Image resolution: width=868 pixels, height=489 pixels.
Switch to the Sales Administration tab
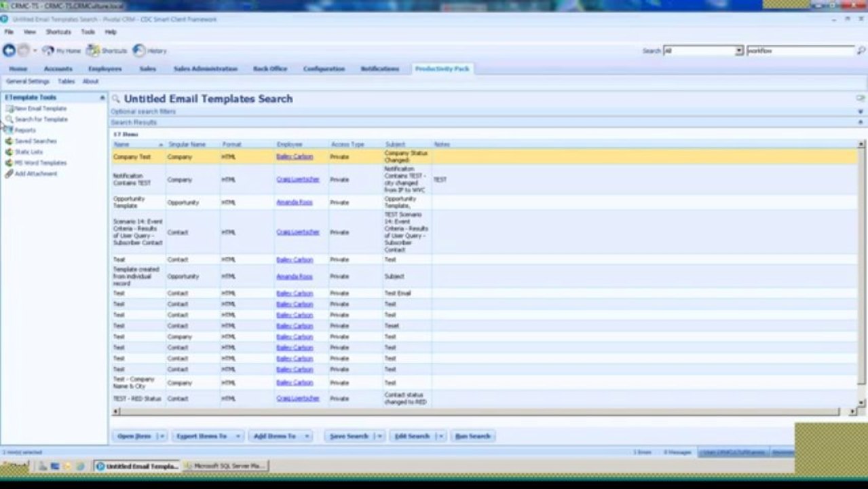pyautogui.click(x=206, y=69)
